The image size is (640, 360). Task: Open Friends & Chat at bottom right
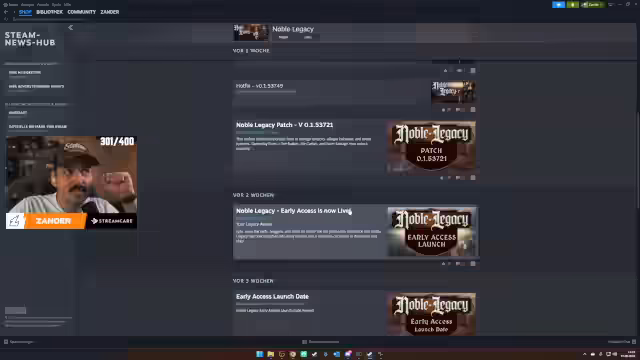[x=621, y=342]
